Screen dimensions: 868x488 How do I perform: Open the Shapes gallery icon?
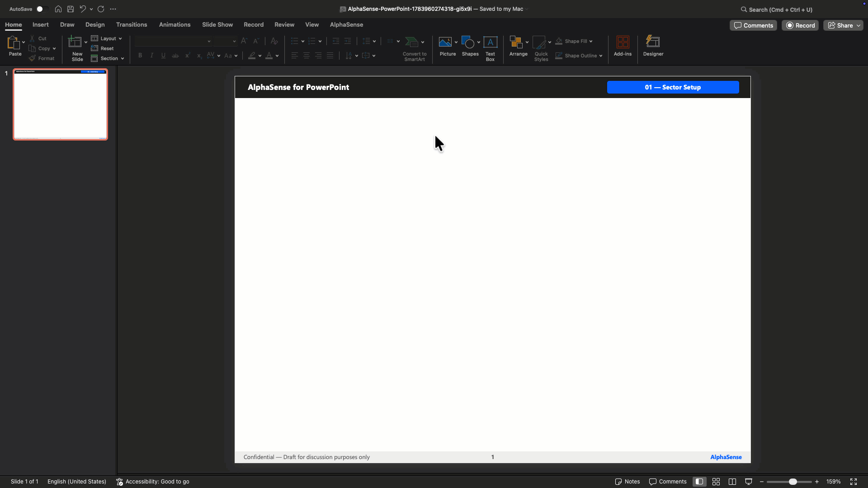click(x=468, y=42)
